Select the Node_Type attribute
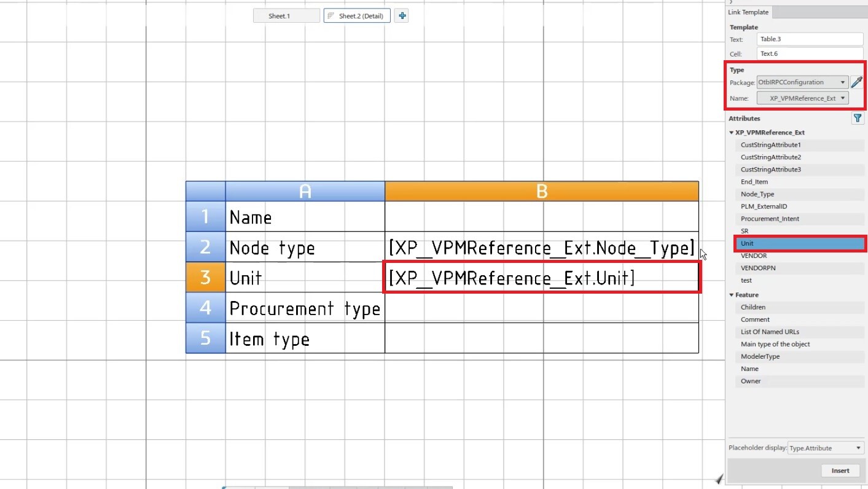 [x=799, y=194]
